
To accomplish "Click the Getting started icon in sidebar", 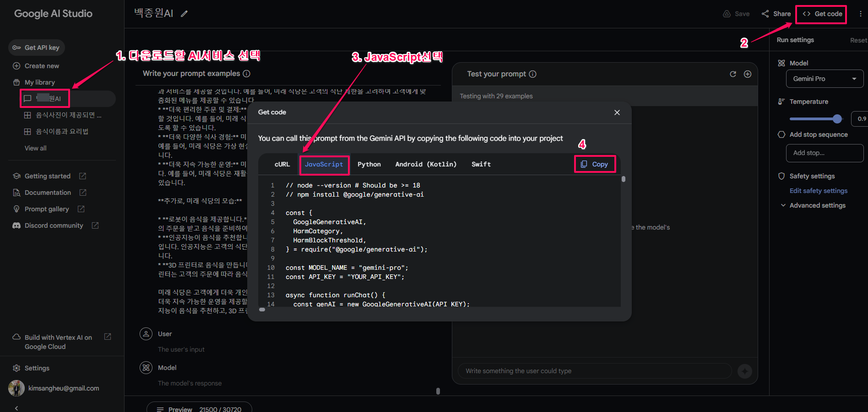I will coord(16,176).
